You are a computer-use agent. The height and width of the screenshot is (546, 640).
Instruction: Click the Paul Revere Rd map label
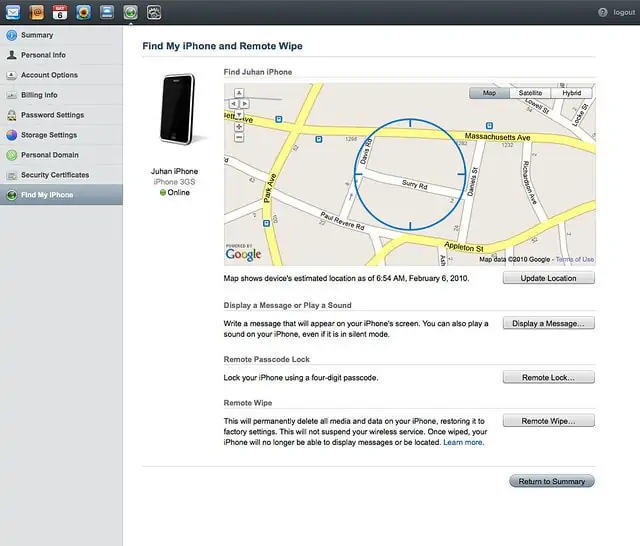click(342, 221)
